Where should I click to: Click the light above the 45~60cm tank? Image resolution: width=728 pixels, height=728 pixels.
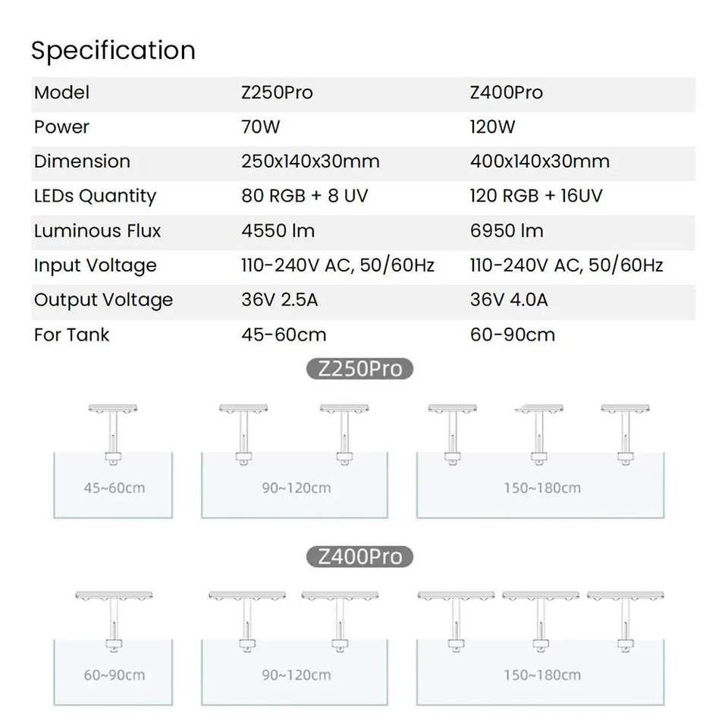(112, 409)
